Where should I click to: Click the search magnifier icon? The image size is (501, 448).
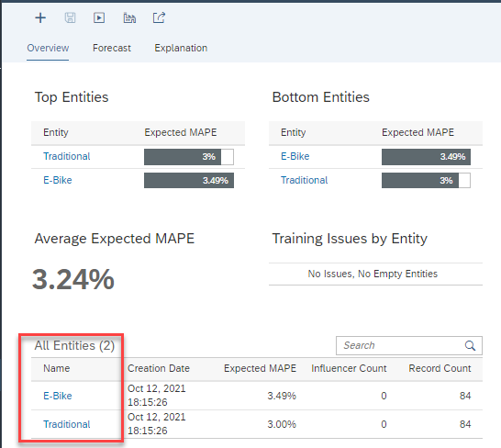point(470,346)
